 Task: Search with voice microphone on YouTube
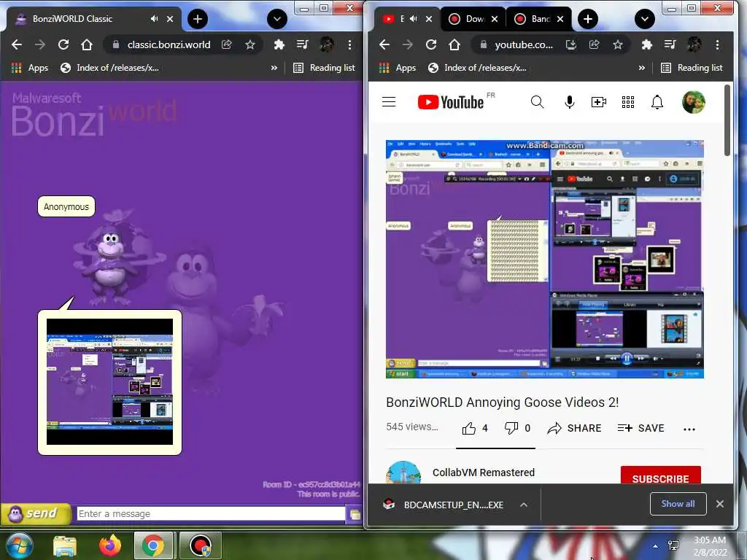click(x=569, y=102)
